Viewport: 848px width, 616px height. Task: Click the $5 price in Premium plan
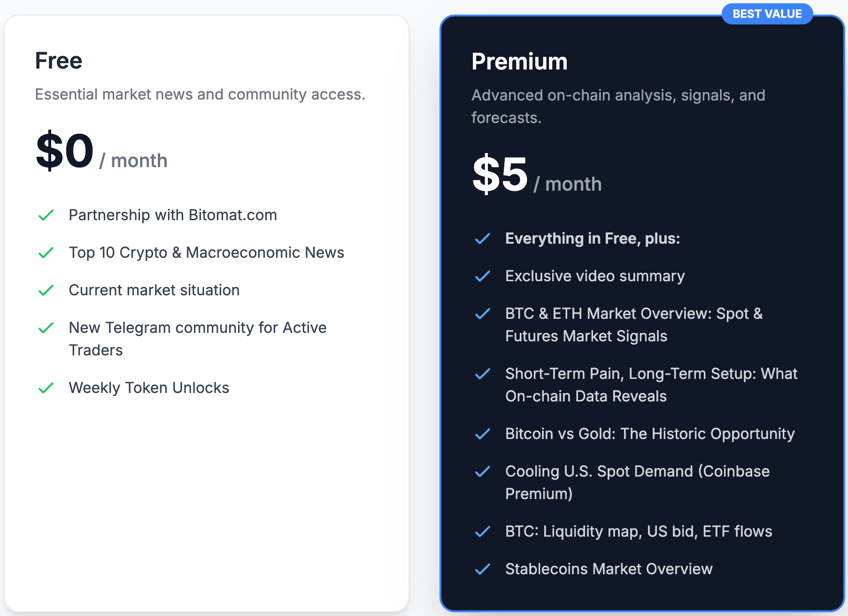point(500,174)
